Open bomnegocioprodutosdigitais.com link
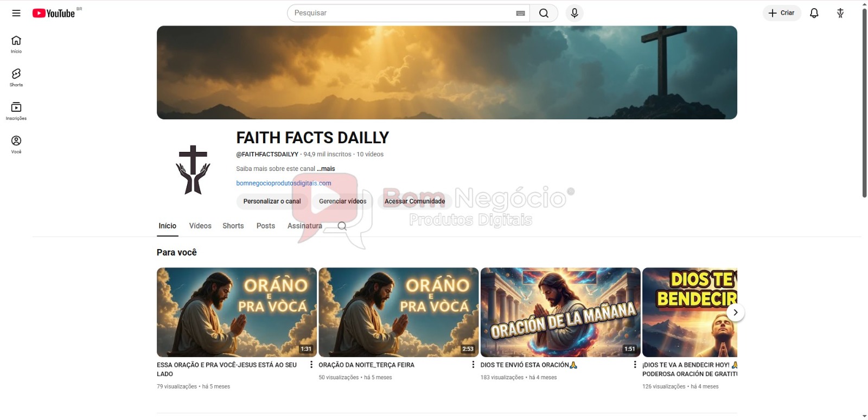The image size is (868, 420). pos(283,183)
